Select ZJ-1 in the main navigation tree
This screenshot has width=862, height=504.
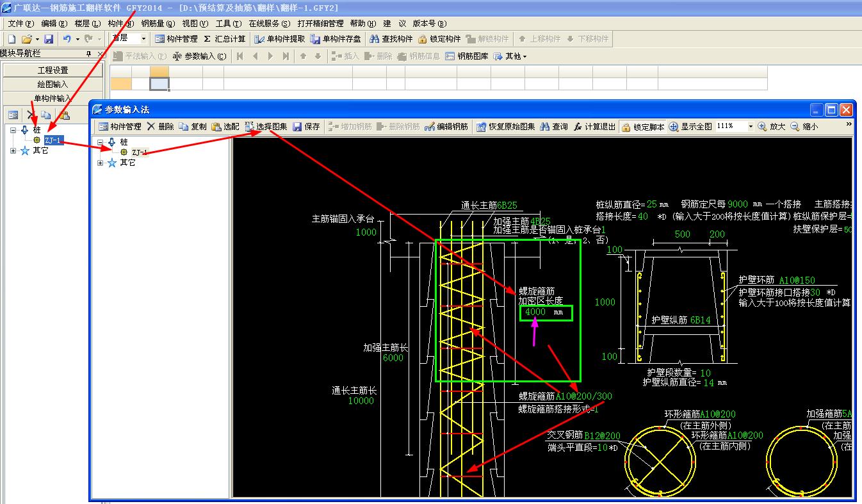tap(54, 140)
